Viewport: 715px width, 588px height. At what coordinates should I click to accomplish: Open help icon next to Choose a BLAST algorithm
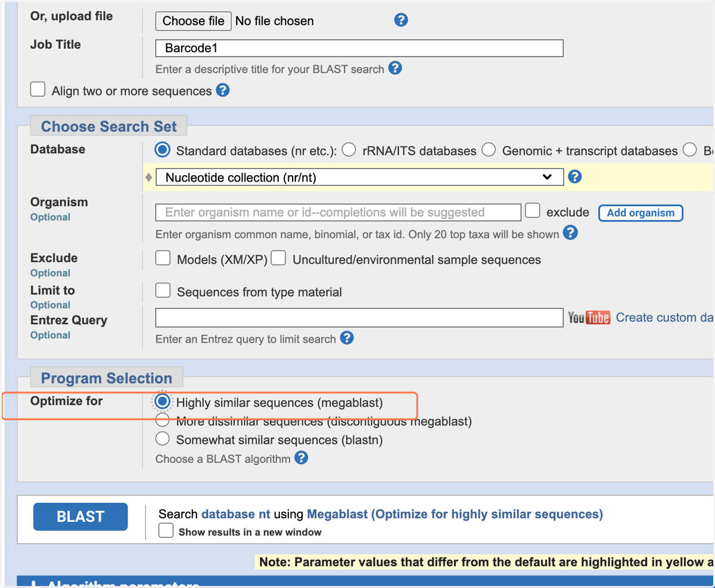click(301, 458)
